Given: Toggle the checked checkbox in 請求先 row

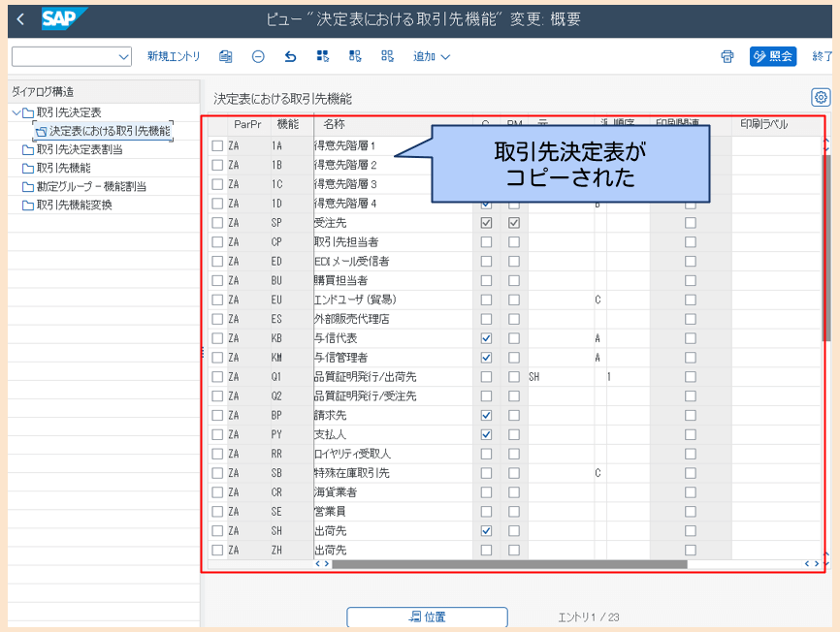Looking at the screenshot, I should pyautogui.click(x=486, y=415).
